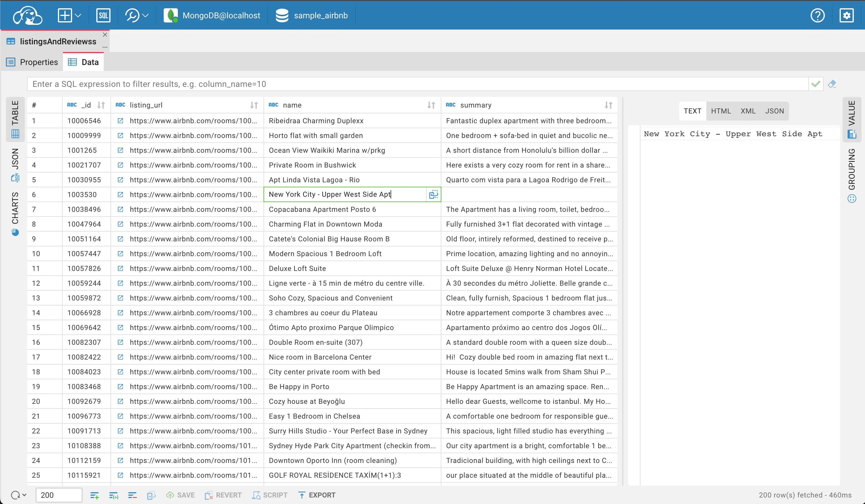Click the SCRIPT button
This screenshot has width=865, height=504.
[x=269, y=495]
